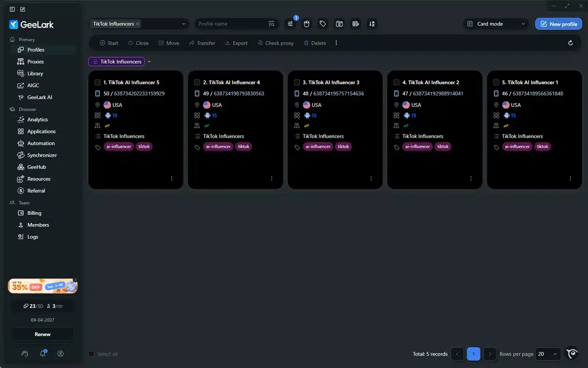Open three-dot menu on TikTok AI Influencer 4 card
This screenshot has width=588, height=368.
click(x=271, y=179)
